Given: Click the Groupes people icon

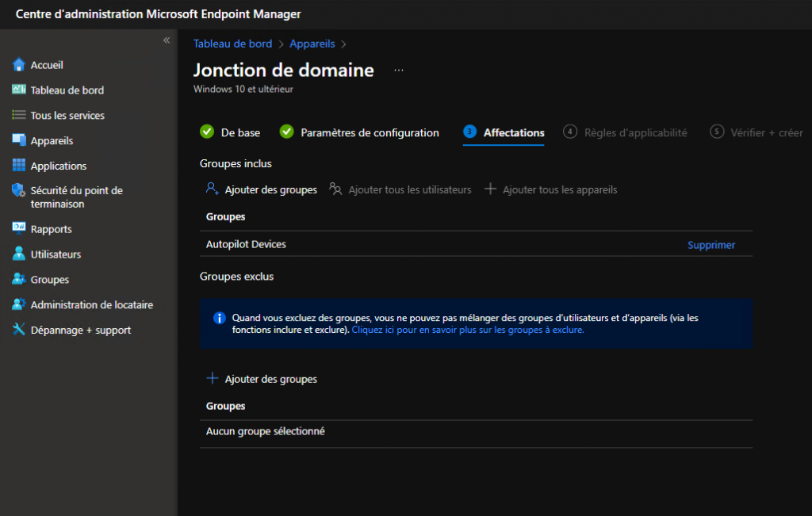Looking at the screenshot, I should (x=19, y=279).
